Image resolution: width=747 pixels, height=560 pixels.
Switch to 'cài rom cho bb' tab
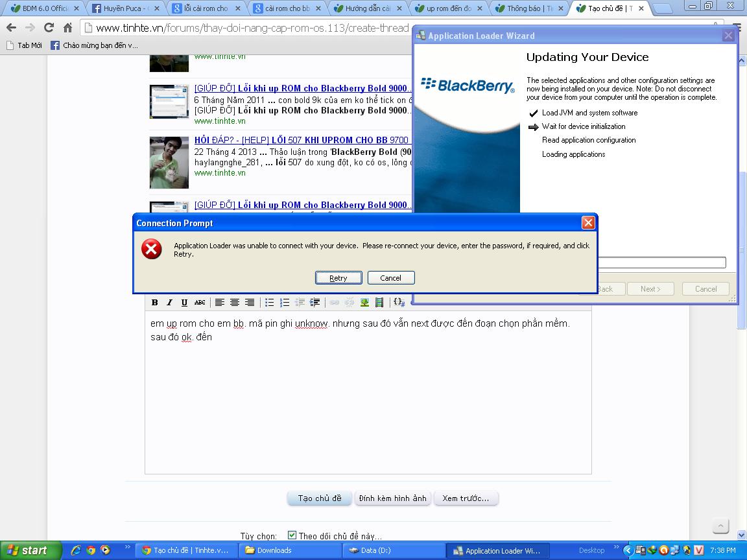click(x=287, y=8)
